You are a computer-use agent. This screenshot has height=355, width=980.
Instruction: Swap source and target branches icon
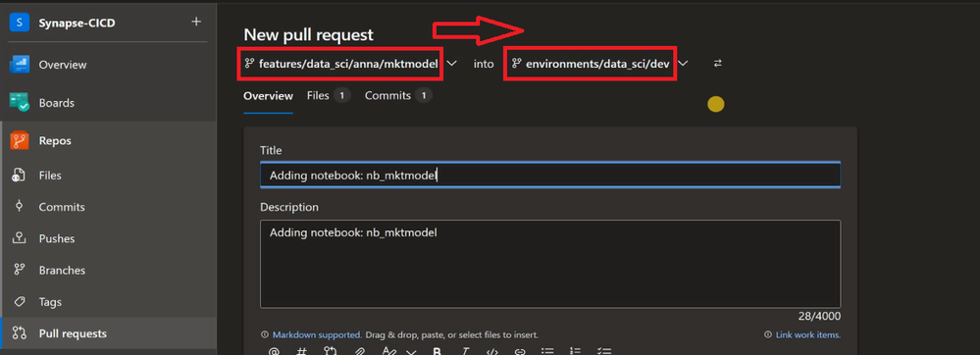coord(717,63)
